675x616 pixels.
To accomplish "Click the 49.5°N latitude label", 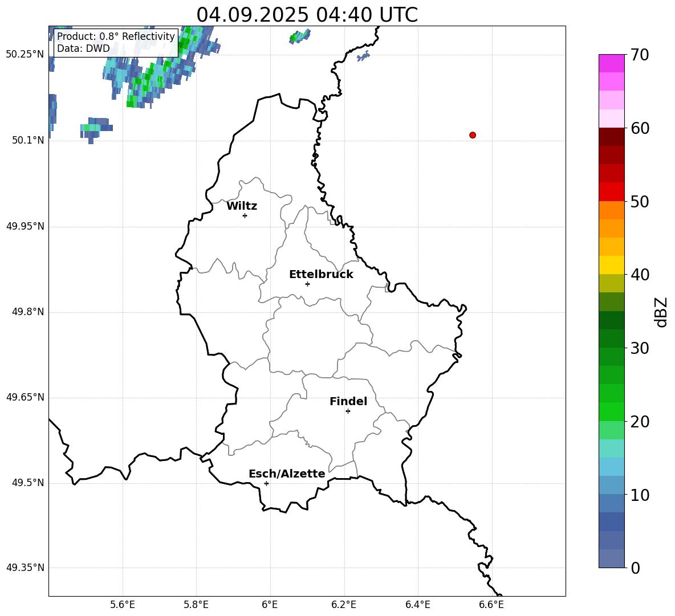I will 28,483.
